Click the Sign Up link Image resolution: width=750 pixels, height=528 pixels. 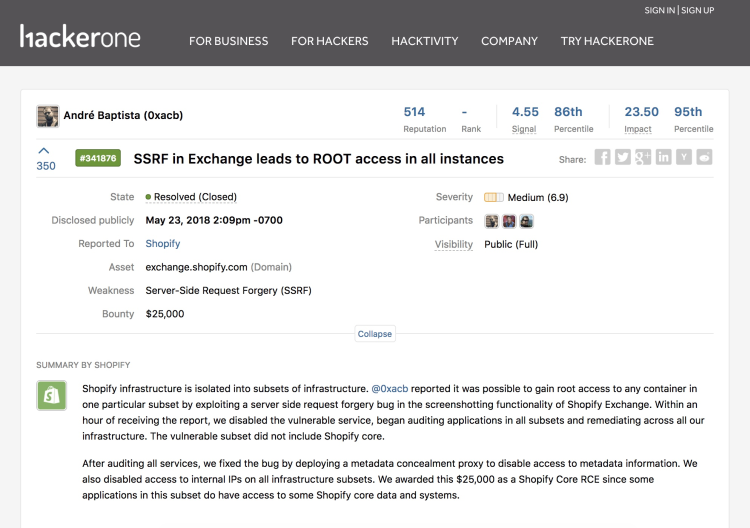point(697,10)
